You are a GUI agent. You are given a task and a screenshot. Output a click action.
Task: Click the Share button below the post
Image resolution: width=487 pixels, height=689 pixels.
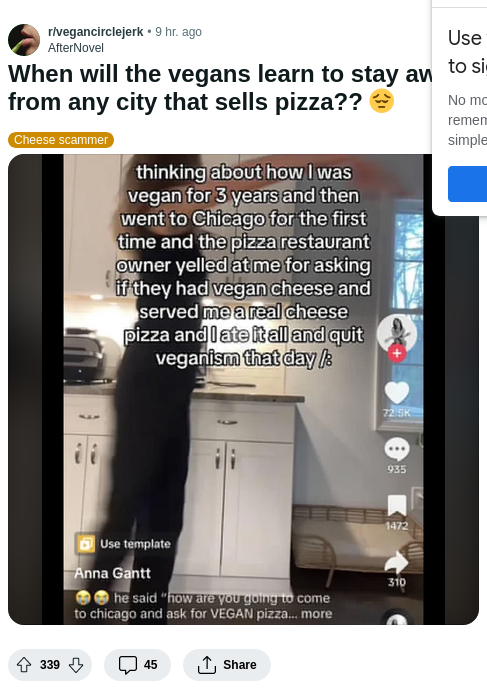point(227,665)
